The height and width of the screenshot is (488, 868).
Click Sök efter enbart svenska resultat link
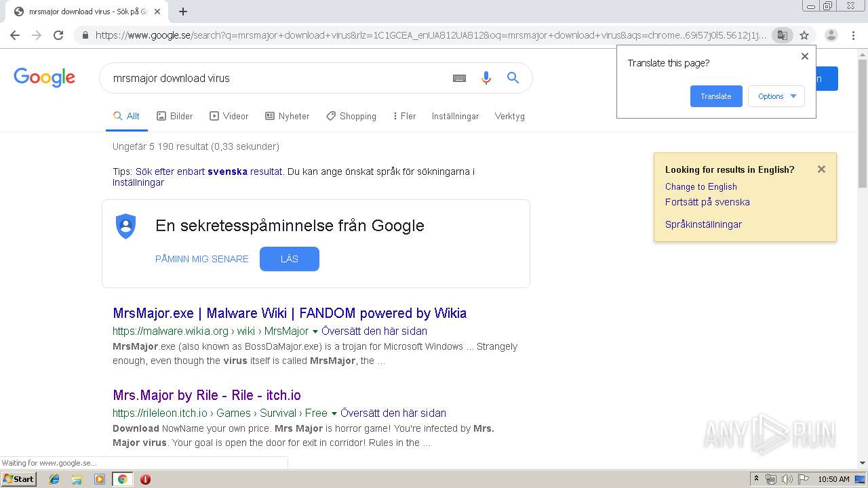(x=209, y=171)
